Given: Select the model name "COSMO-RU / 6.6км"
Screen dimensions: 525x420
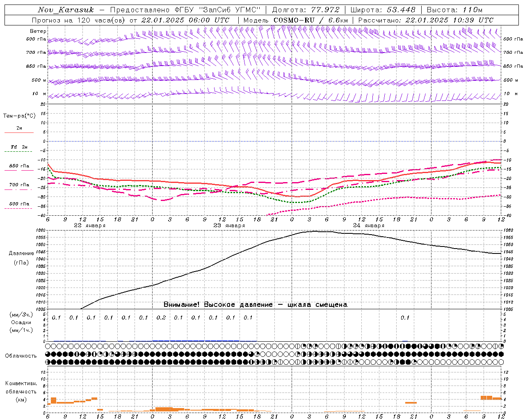Looking at the screenshot, I should 310,20.
